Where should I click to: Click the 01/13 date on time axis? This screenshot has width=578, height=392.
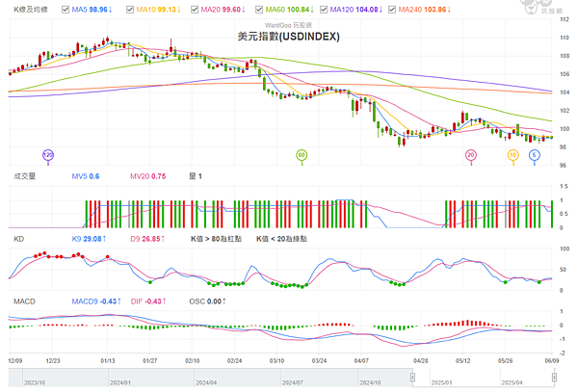click(107, 360)
